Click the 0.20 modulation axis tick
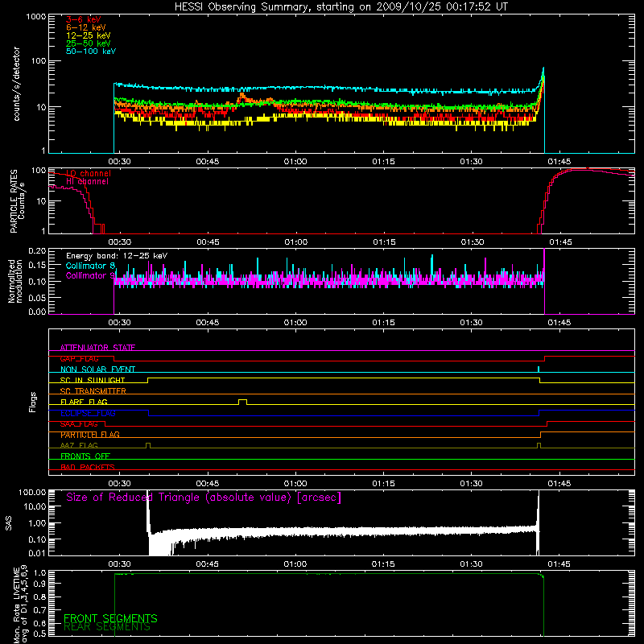Image resolution: width=644 pixels, height=644 pixels. (x=37, y=250)
